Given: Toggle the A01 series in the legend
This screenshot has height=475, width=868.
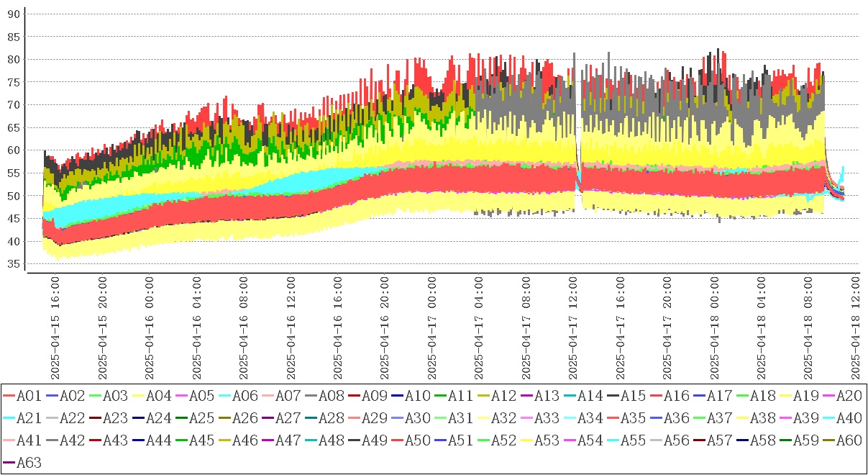Looking at the screenshot, I should [27, 396].
